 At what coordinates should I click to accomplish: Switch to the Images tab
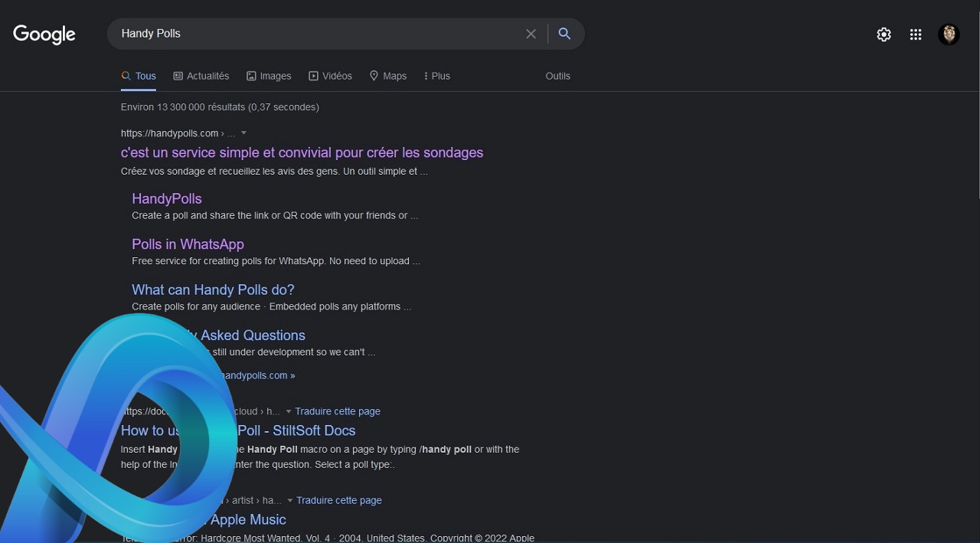(x=269, y=76)
